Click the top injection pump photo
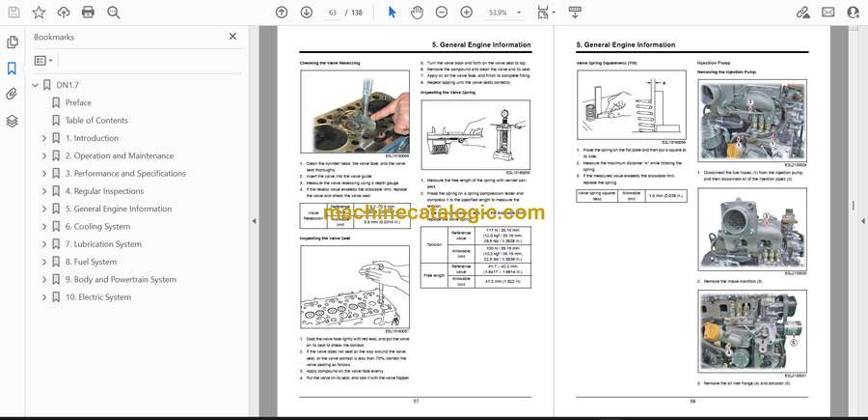The height and width of the screenshot is (420, 868). [752, 121]
